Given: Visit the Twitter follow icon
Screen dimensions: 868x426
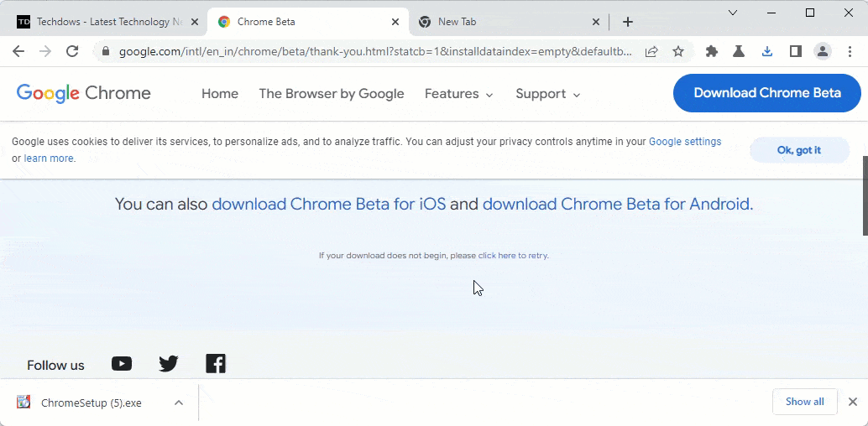Looking at the screenshot, I should (x=168, y=363).
